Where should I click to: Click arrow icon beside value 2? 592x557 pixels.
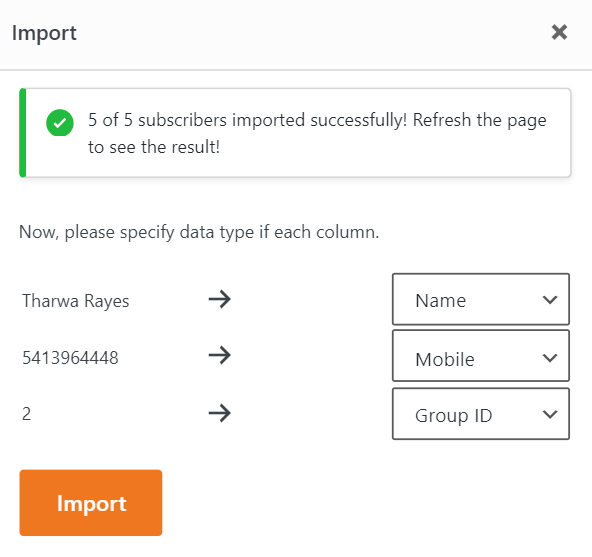(x=220, y=413)
